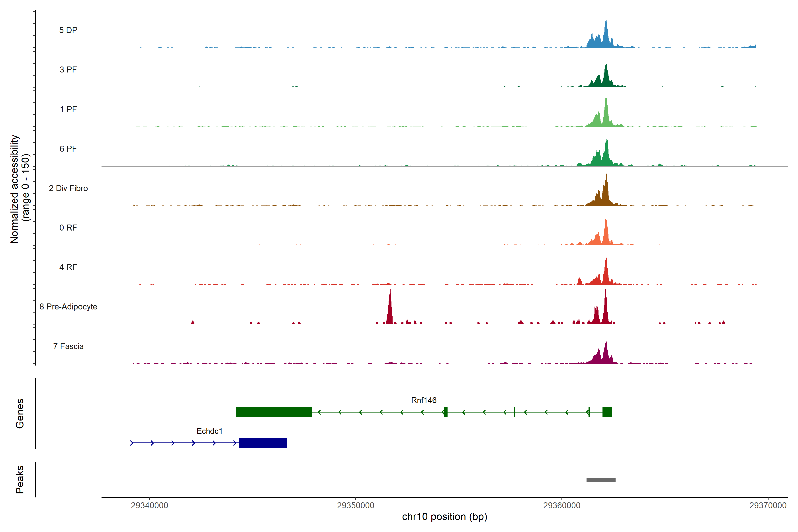Click the 29360000 axis tick label

(561, 506)
